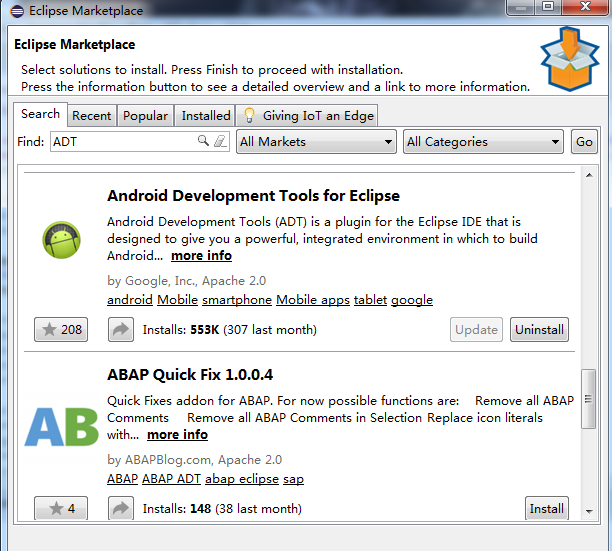
Task: Click the results scrollbar up arrow
Action: (589, 175)
